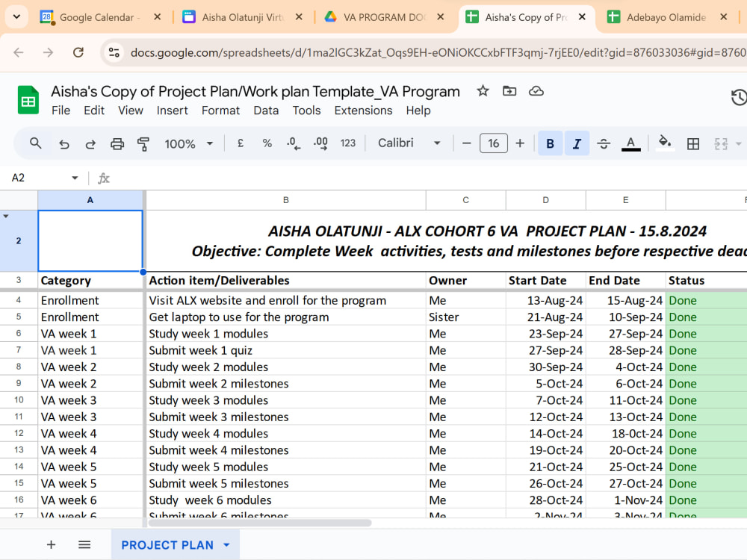Click the Merge cells icon
This screenshot has height=560, width=747.
pyautogui.click(x=721, y=144)
